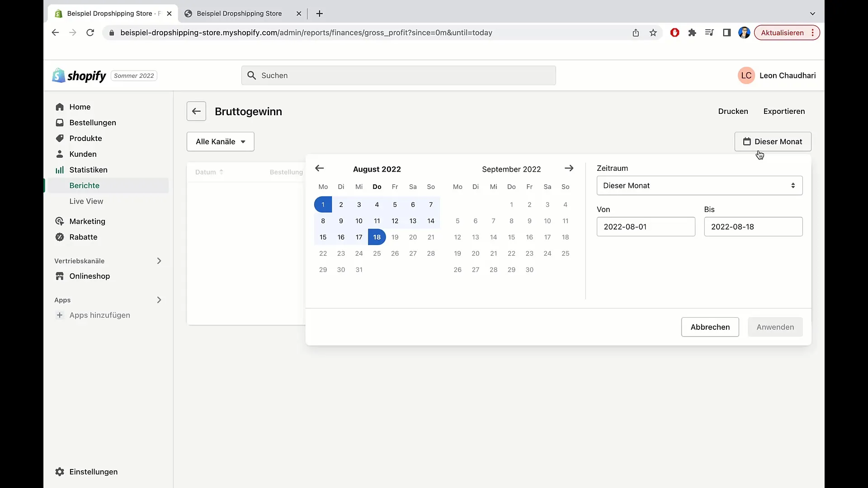Click the Suchen search field

pos(398,75)
